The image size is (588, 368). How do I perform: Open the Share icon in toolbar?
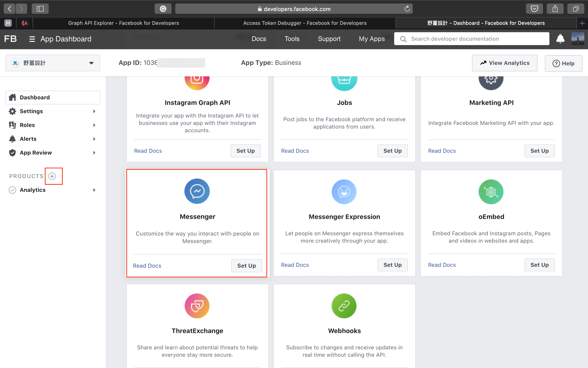[x=555, y=9]
